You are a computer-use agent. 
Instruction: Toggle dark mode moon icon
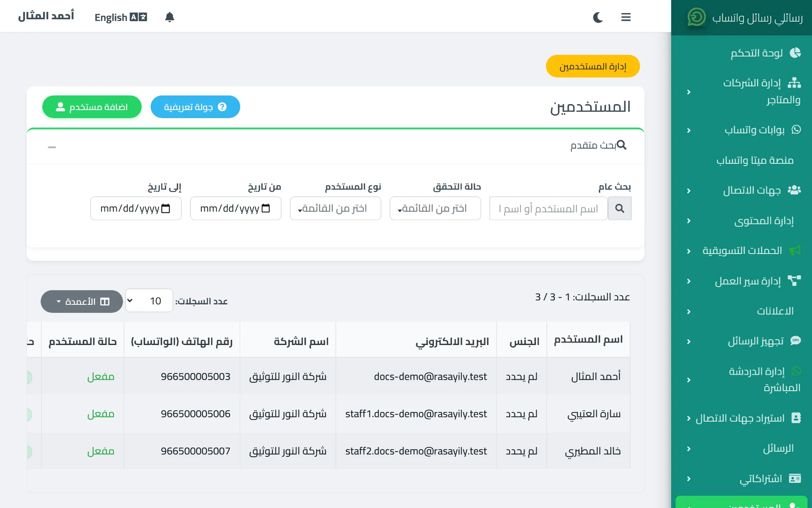click(598, 17)
